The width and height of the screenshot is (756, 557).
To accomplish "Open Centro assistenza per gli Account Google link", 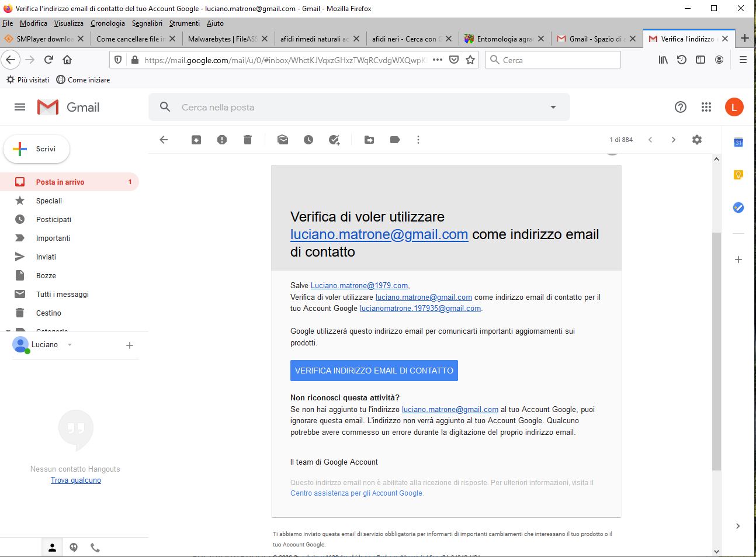I will tap(356, 493).
